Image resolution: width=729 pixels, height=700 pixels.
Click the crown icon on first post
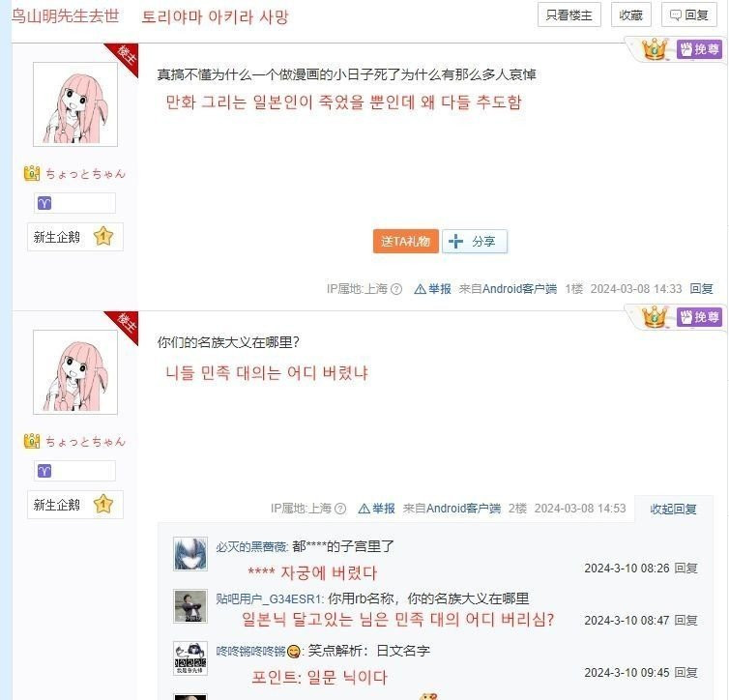655,49
